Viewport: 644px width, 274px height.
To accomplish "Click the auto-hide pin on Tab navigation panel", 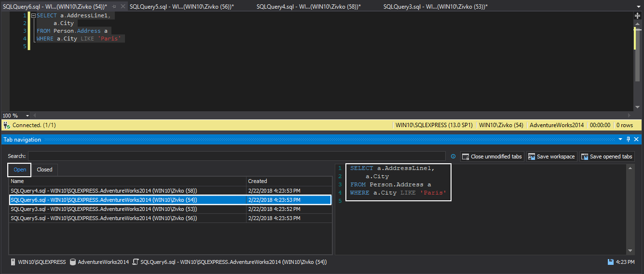I will coord(628,139).
